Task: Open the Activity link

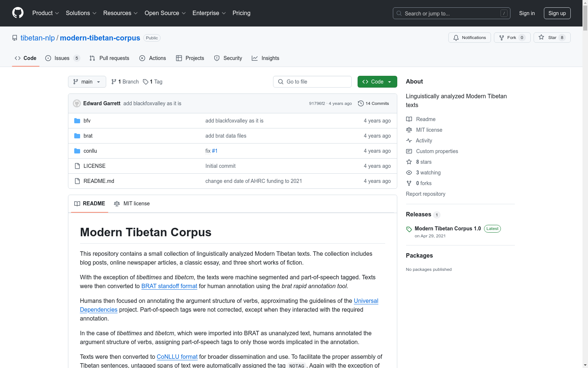Action: pos(419,141)
